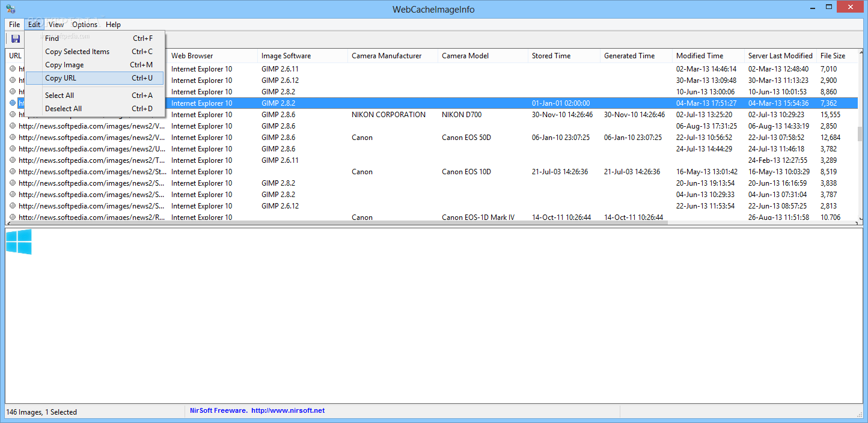Image resolution: width=868 pixels, height=423 pixels.
Task: Sort by the Camera Manufacturer column header
Action: [393, 56]
